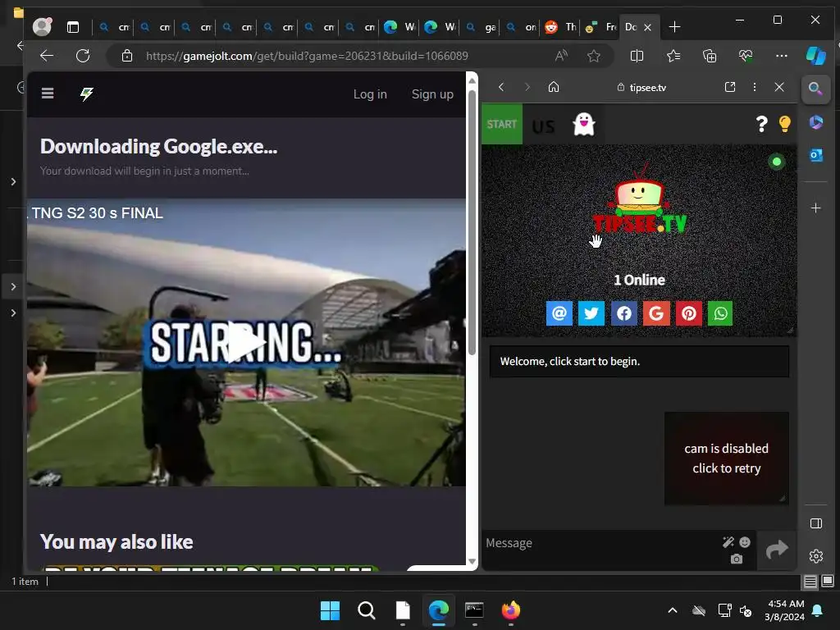The width and height of the screenshot is (840, 630).
Task: Open Copilot in Edge toolbar
Action: 815,56
